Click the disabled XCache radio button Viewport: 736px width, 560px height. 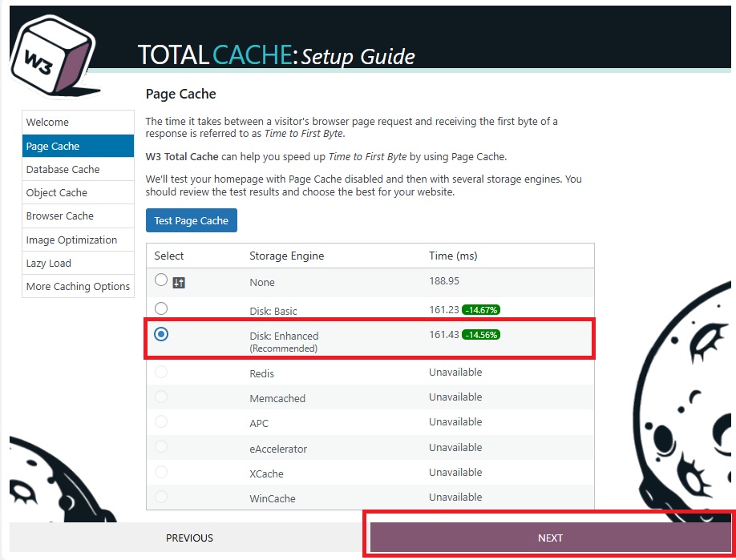161,472
